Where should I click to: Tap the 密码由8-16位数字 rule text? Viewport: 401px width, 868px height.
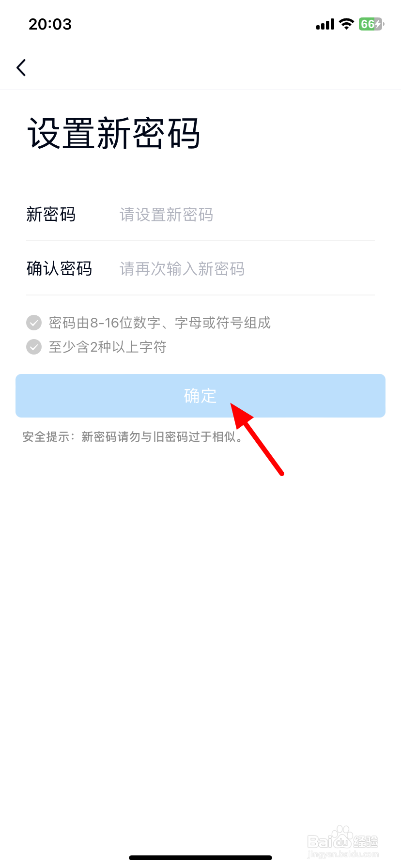point(160,323)
